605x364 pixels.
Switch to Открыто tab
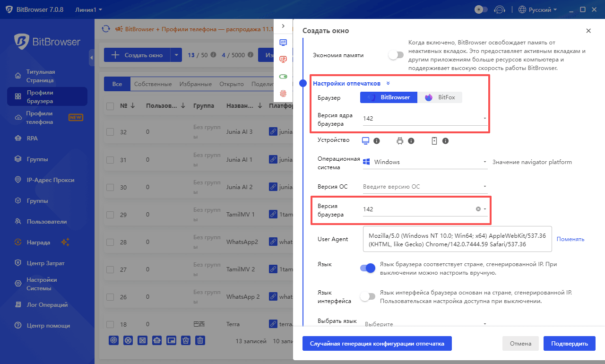pyautogui.click(x=232, y=84)
